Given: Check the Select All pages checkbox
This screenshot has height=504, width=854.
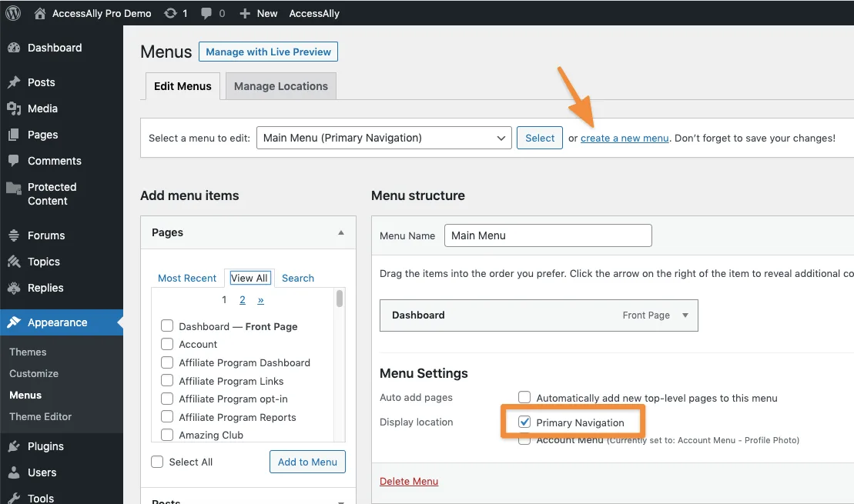Looking at the screenshot, I should coord(158,462).
